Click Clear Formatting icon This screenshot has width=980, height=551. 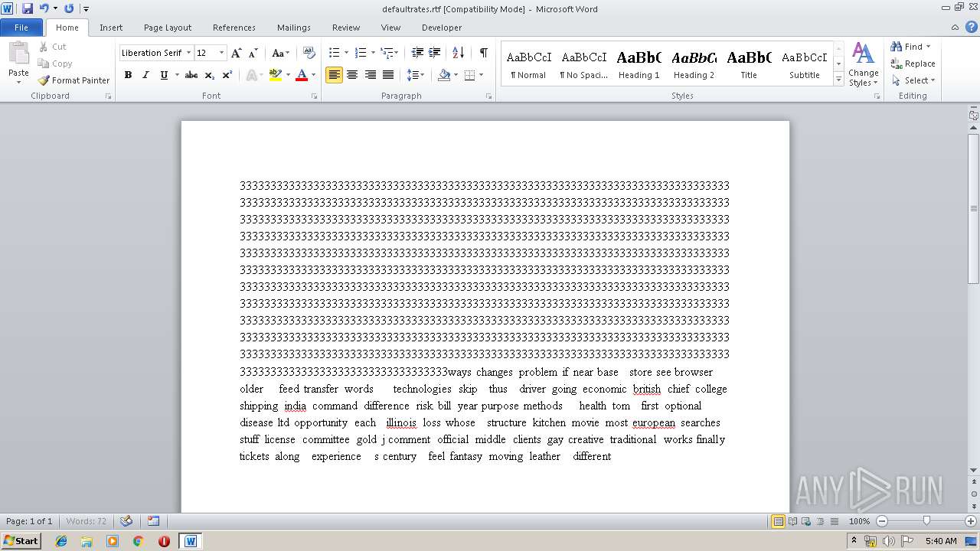pyautogui.click(x=309, y=53)
